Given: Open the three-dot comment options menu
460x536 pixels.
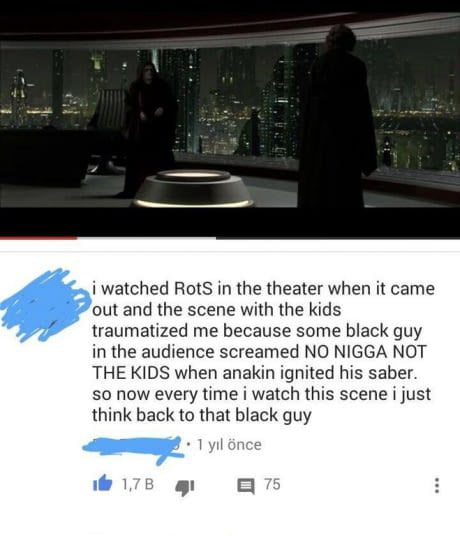Looking at the screenshot, I should [x=436, y=485].
